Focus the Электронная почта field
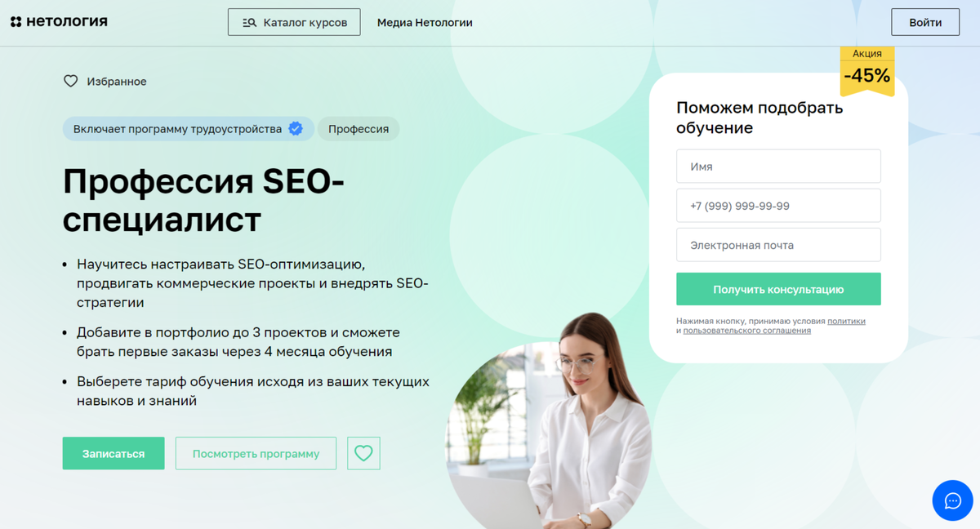This screenshot has height=529, width=980. (x=778, y=245)
